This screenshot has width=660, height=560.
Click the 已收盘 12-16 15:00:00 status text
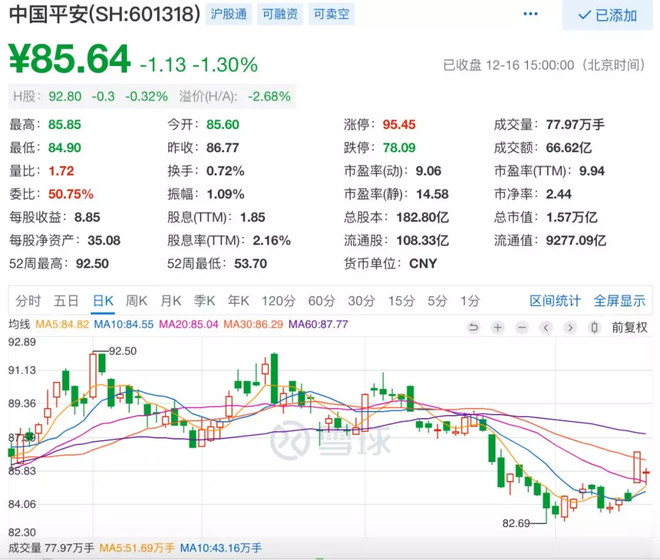click(544, 65)
